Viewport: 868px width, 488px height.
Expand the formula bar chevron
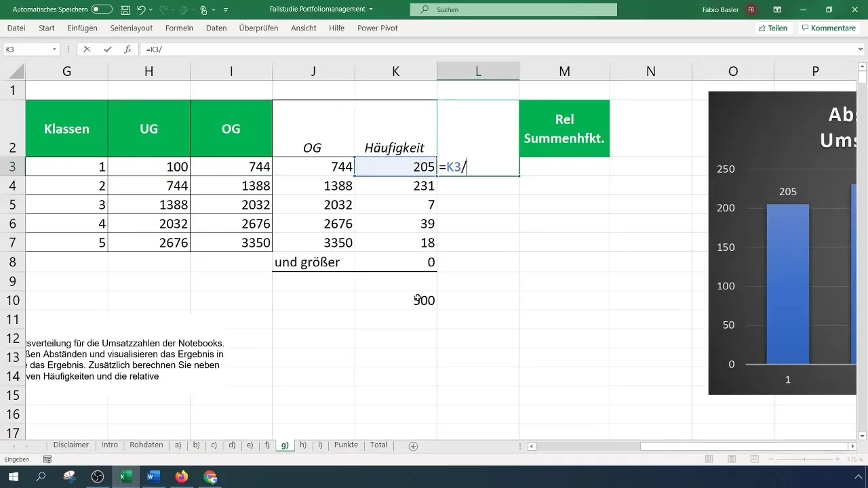point(861,49)
